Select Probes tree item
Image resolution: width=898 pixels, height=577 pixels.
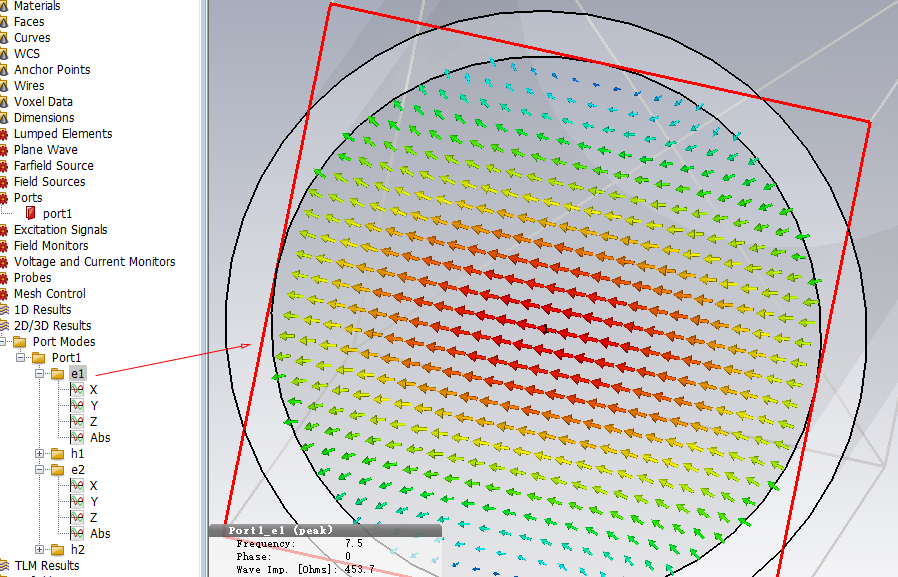33,278
